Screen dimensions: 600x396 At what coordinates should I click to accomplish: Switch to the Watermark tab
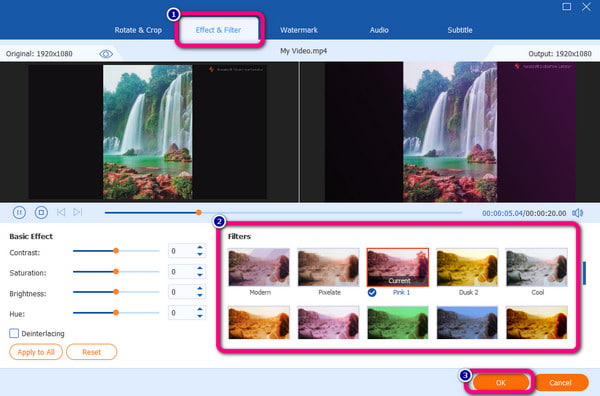(298, 30)
